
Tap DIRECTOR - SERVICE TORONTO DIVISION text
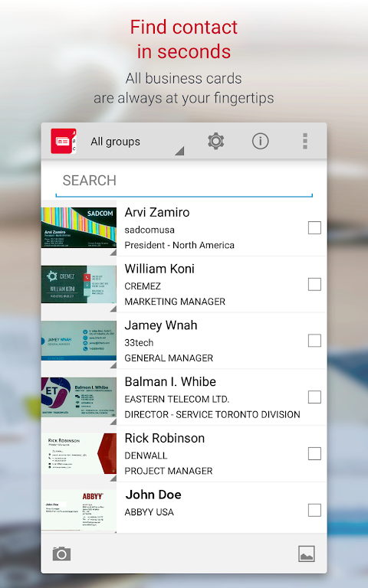coord(212,414)
